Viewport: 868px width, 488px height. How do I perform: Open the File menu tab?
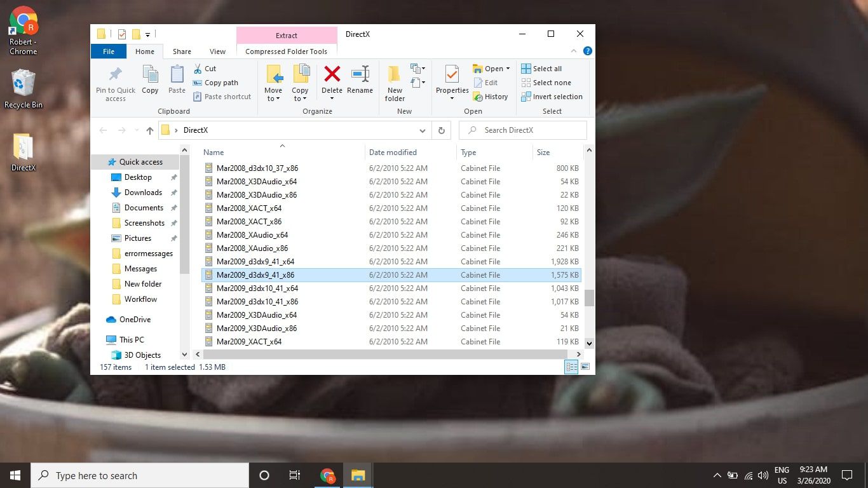point(109,51)
